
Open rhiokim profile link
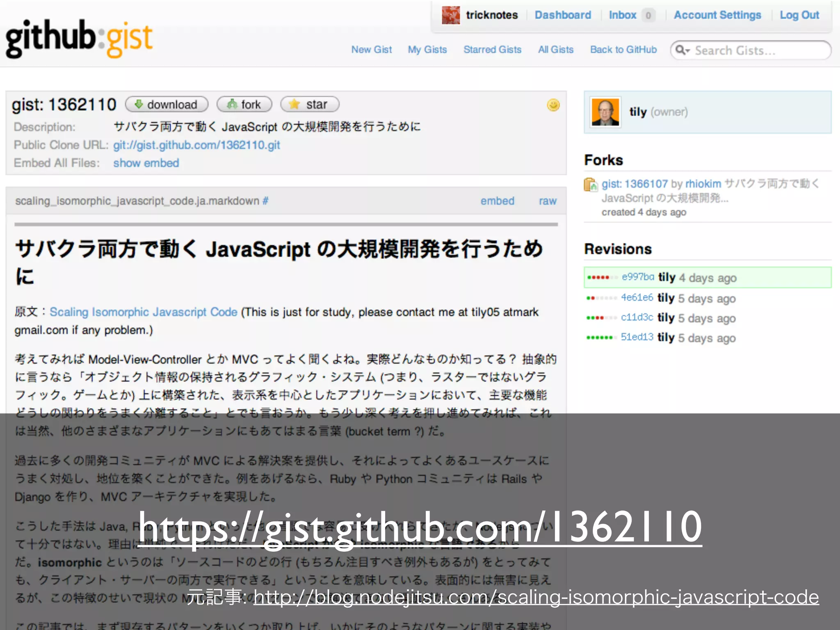pyautogui.click(x=703, y=184)
